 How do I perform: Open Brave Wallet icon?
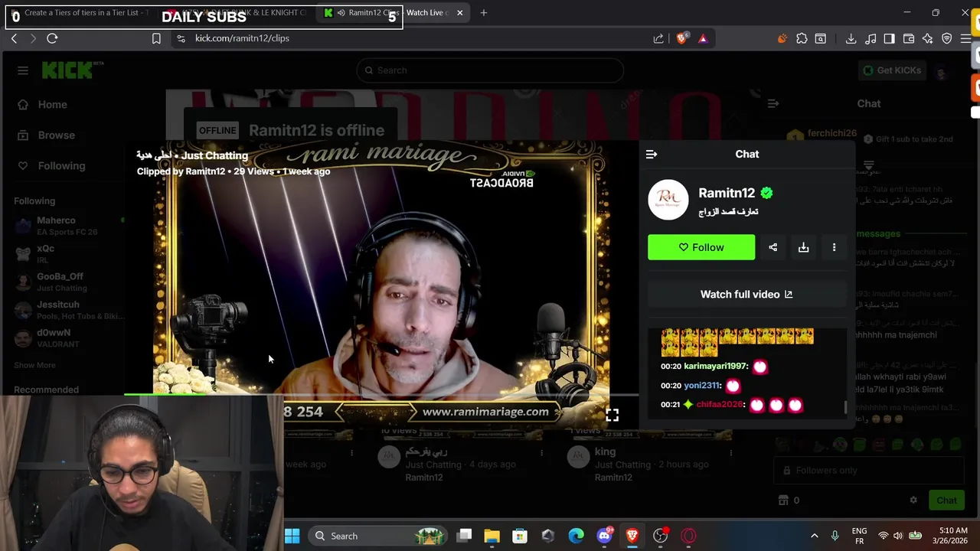tap(909, 38)
